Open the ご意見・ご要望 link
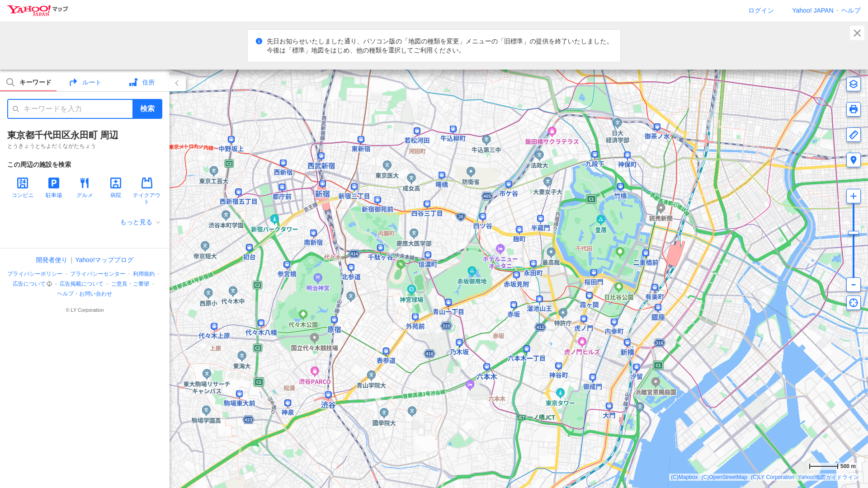This screenshot has width=868, height=488. pyautogui.click(x=130, y=284)
